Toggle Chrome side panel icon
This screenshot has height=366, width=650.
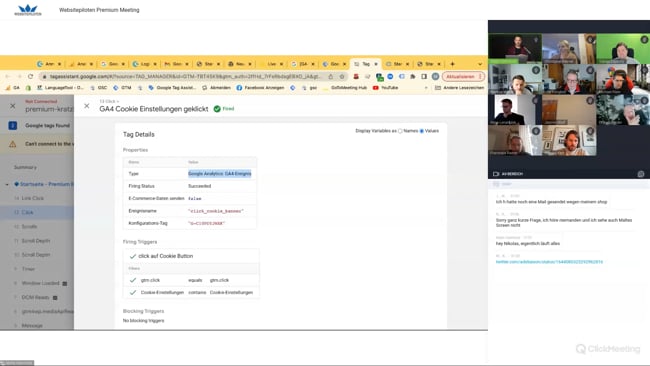424,76
